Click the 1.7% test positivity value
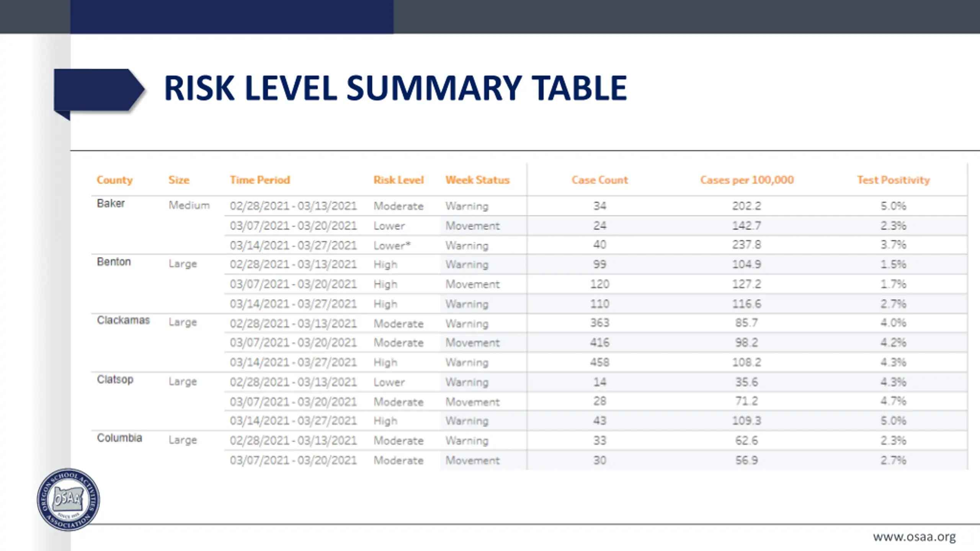The height and width of the screenshot is (551, 980). [x=893, y=284]
